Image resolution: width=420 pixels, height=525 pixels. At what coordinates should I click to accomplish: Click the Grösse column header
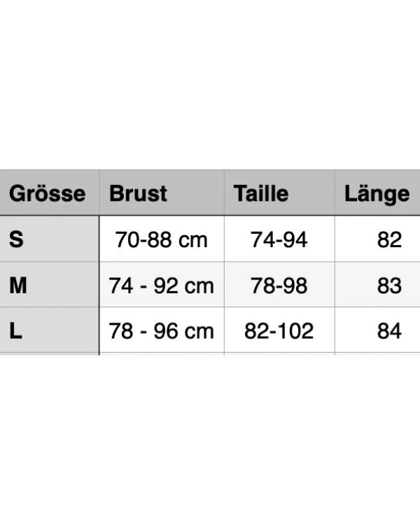[48, 193]
